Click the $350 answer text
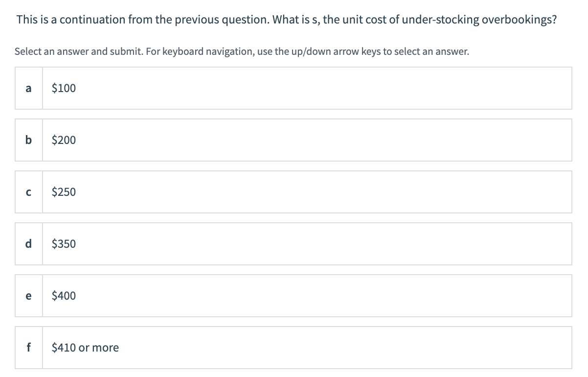The image size is (588, 377). coord(64,244)
